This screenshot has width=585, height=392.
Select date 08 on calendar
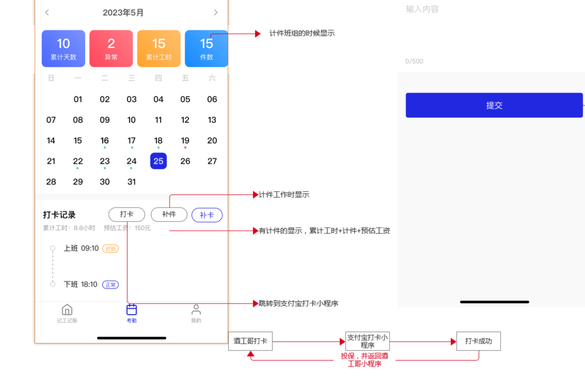[x=78, y=120]
